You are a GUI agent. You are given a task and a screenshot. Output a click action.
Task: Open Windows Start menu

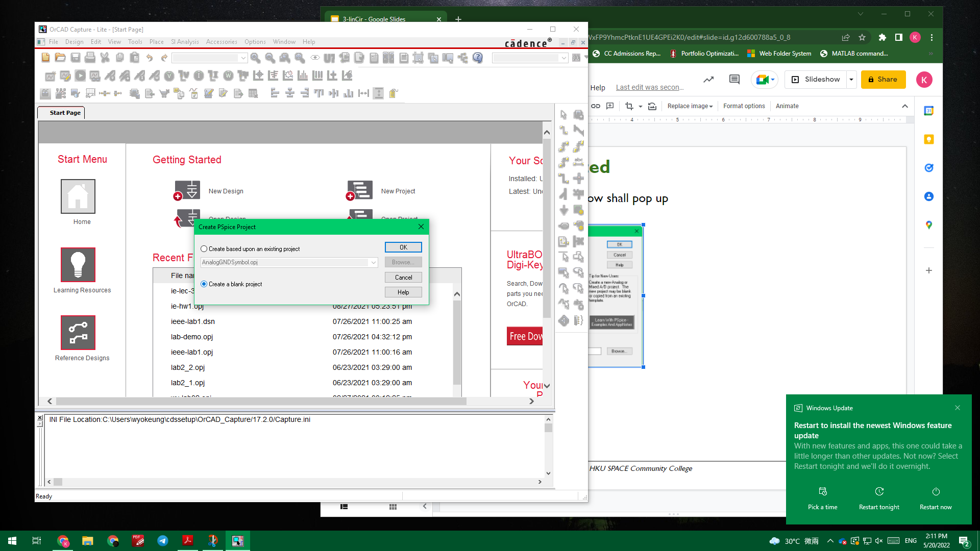tap(12, 541)
